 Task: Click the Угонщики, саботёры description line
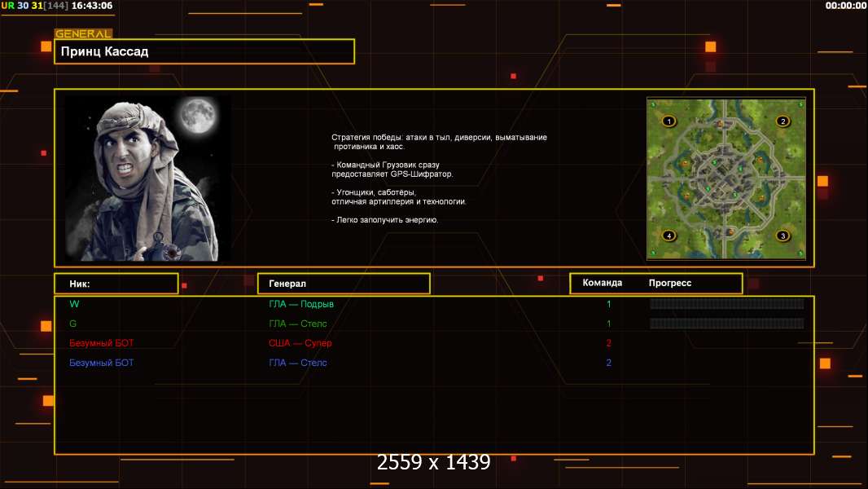(x=398, y=197)
